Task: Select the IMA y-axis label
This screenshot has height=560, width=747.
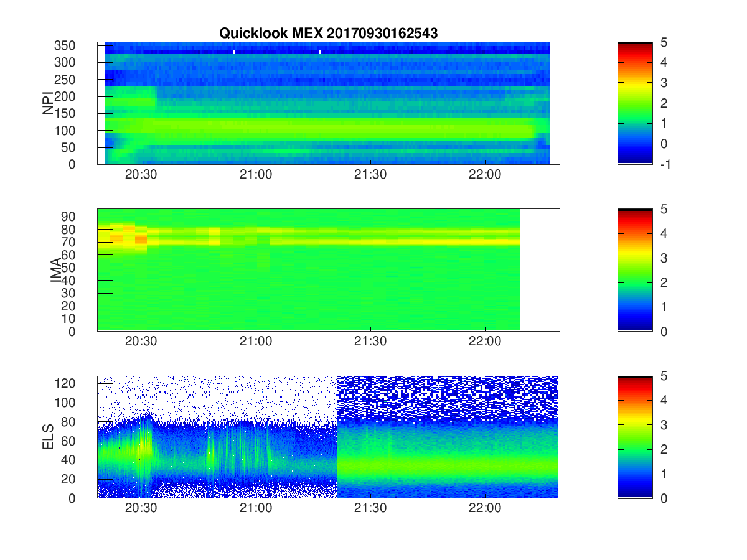Action: (56, 270)
